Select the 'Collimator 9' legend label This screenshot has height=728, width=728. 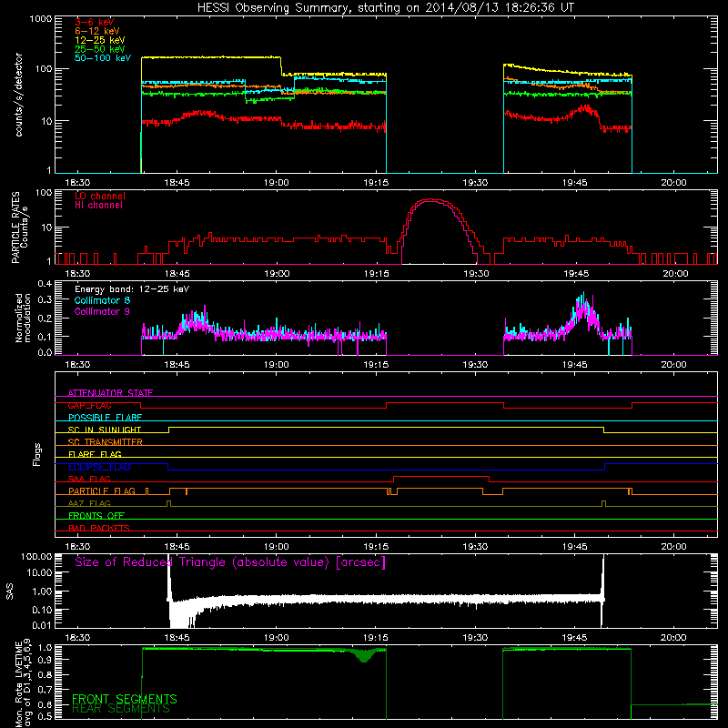click(102, 311)
